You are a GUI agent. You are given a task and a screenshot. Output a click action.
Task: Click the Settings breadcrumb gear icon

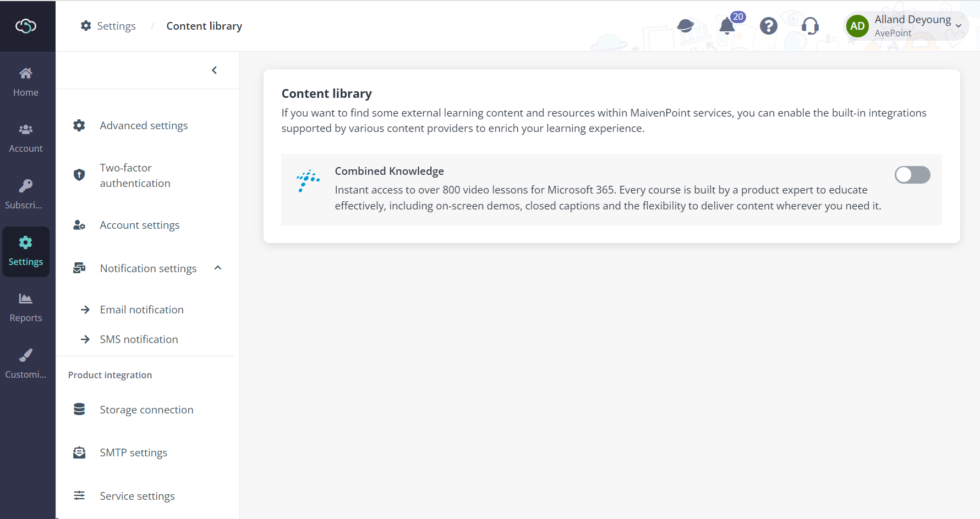(86, 26)
